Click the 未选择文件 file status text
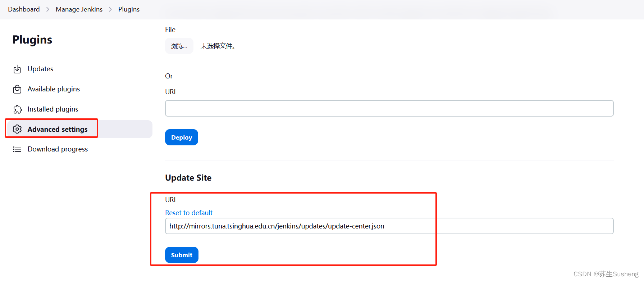 [x=218, y=46]
